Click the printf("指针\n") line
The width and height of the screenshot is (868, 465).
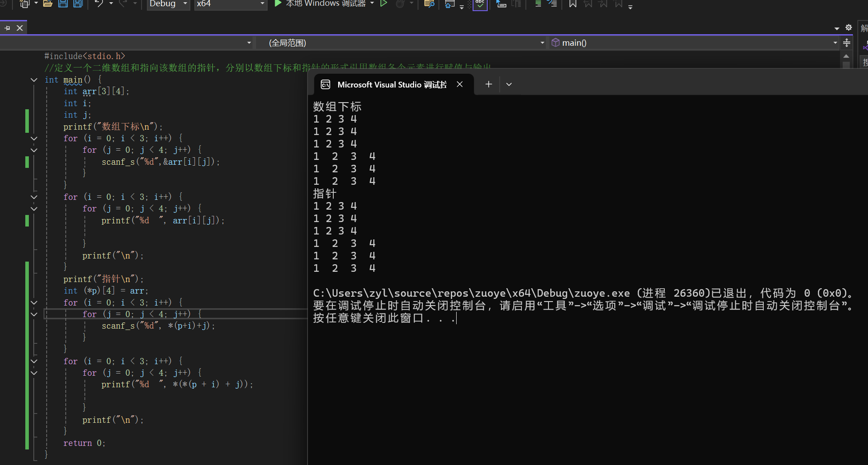tap(104, 279)
